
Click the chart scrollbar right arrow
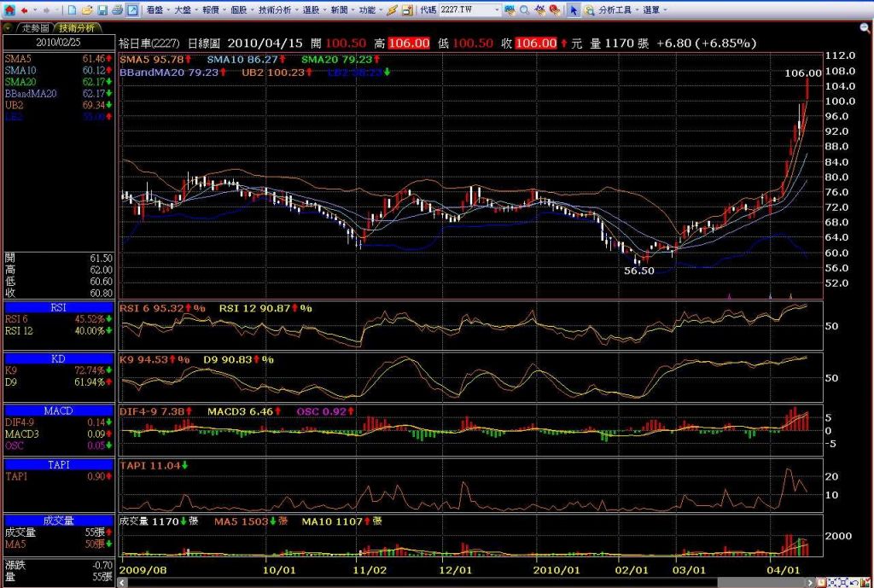(x=810, y=583)
